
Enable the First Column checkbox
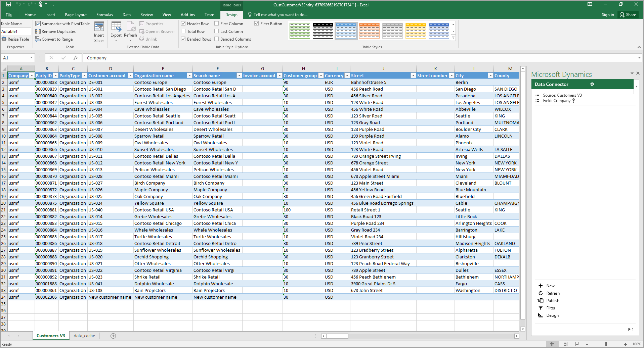click(x=217, y=23)
